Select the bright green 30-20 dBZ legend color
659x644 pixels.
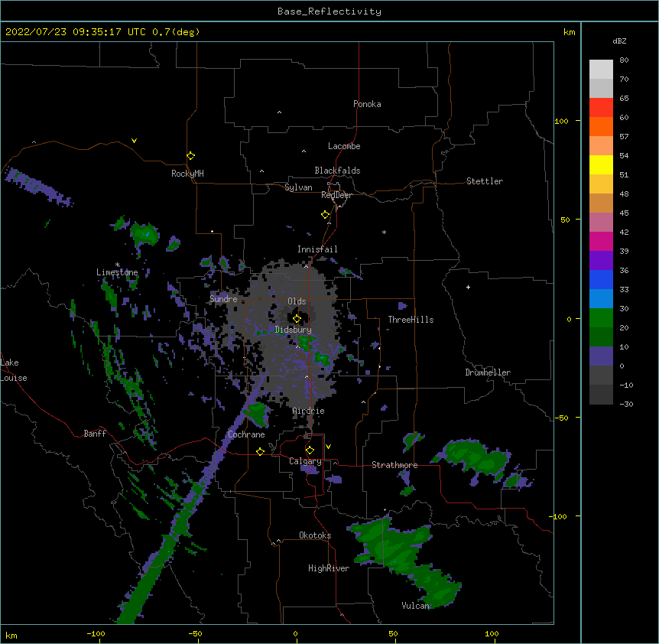601,318
